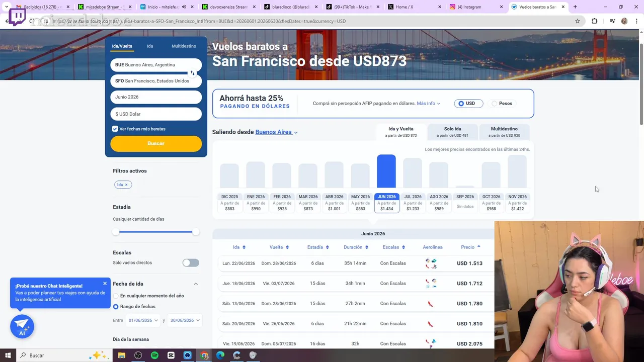Screen dimensions: 644x362
Task: Open Chrome three-dot menu
Action: coord(637,21)
